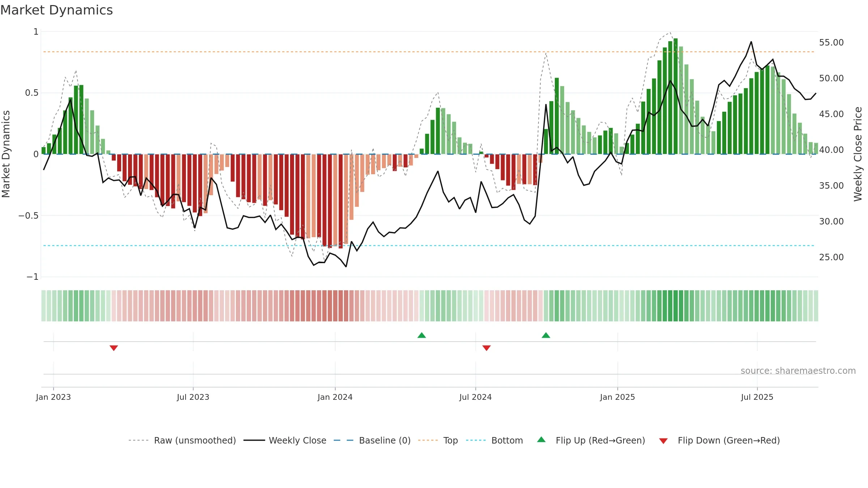Click the source: sharemaestro.com text
Screen dimensions: 868x488
point(798,371)
